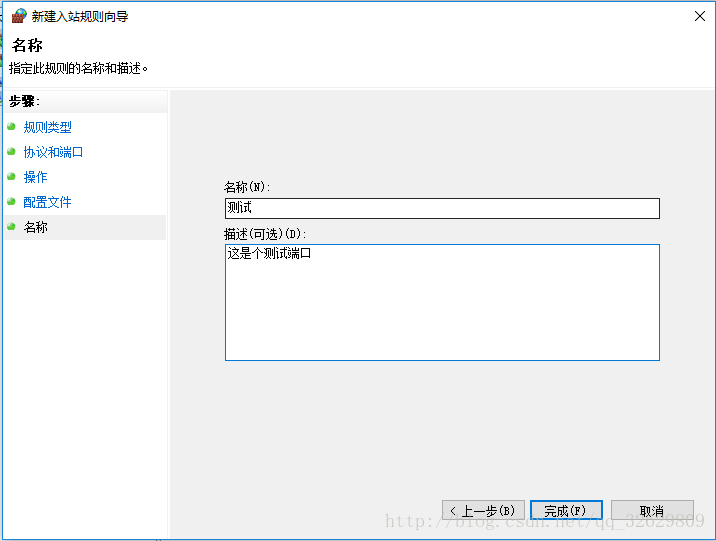Close the 新建入站规则向导 window
Image resolution: width=716 pixels, height=541 pixels.
coord(696,16)
